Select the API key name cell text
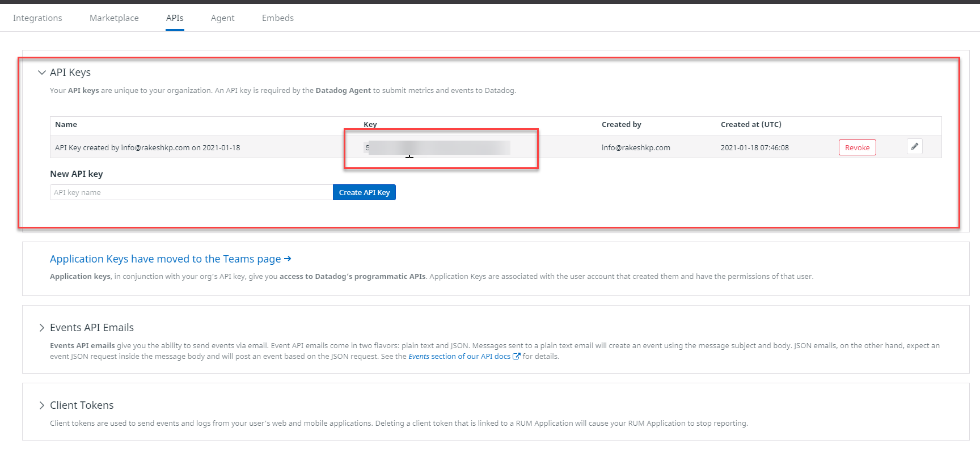The height and width of the screenshot is (457, 980). point(147,148)
